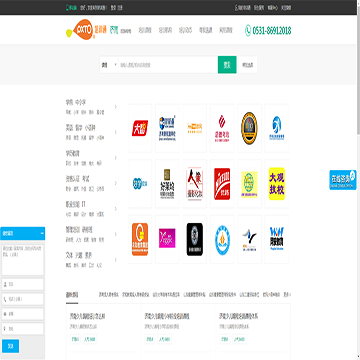Screen dimensions: 360x360
Task: Click the green phone icon beside 0531-86912018
Action: [x=248, y=30]
